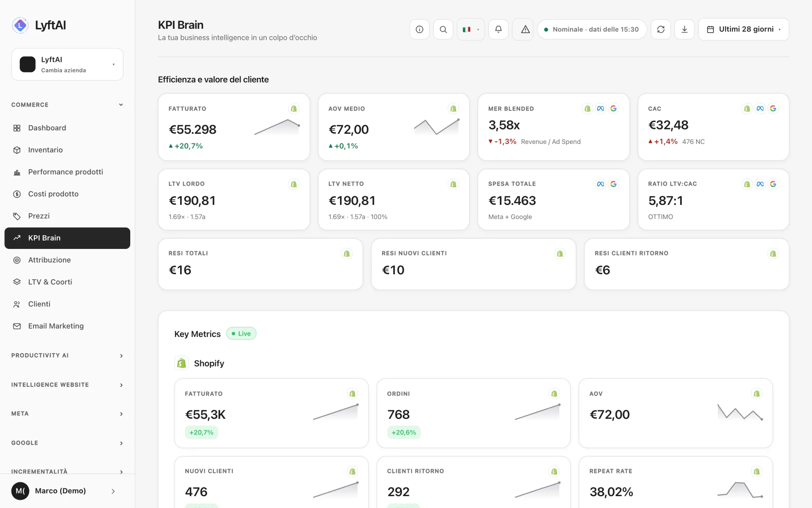Click the €72,00 AOV Medio value
This screenshot has height=508, width=812.
tap(348, 130)
